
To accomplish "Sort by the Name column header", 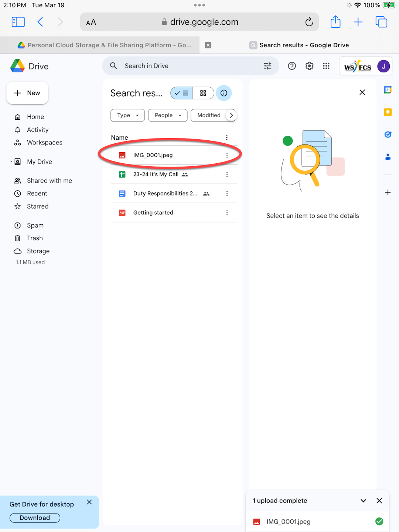I will [x=120, y=137].
